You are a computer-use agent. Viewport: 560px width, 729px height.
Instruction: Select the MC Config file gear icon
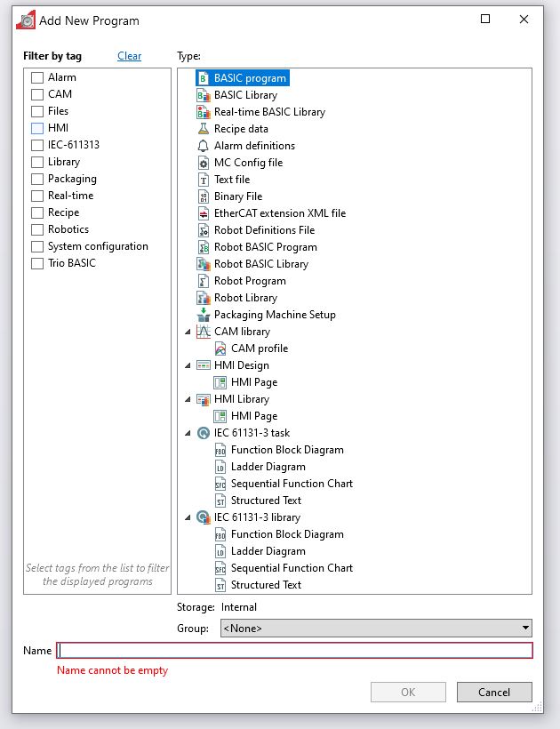(203, 163)
